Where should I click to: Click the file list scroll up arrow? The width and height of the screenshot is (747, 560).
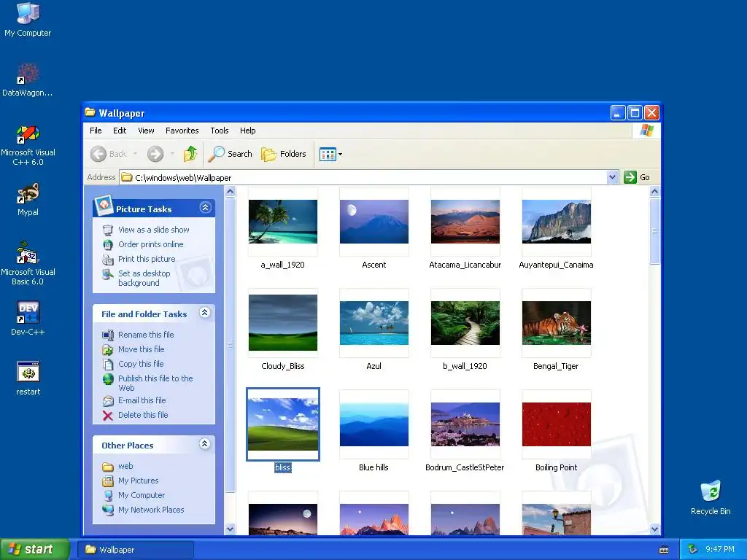(654, 192)
